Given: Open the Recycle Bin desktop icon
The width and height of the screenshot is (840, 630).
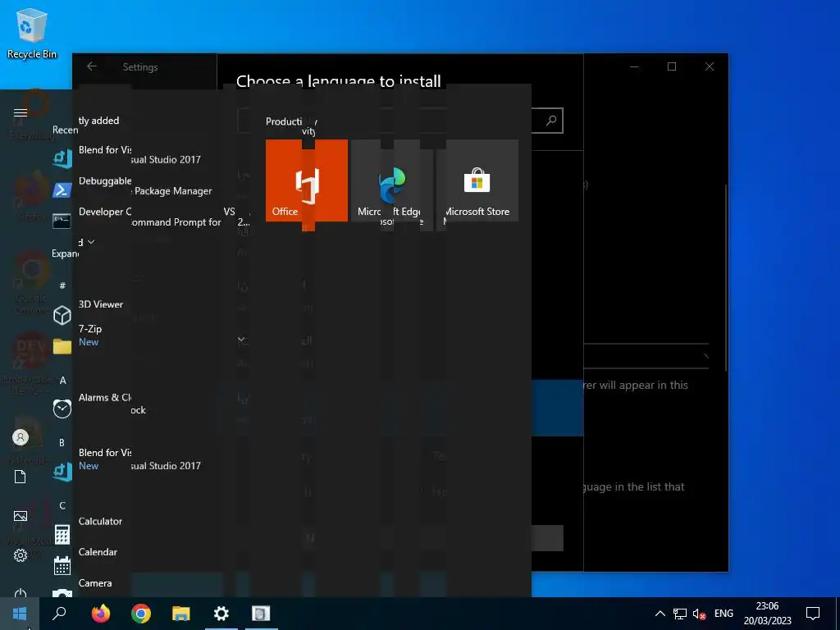Looking at the screenshot, I should pos(32,33).
